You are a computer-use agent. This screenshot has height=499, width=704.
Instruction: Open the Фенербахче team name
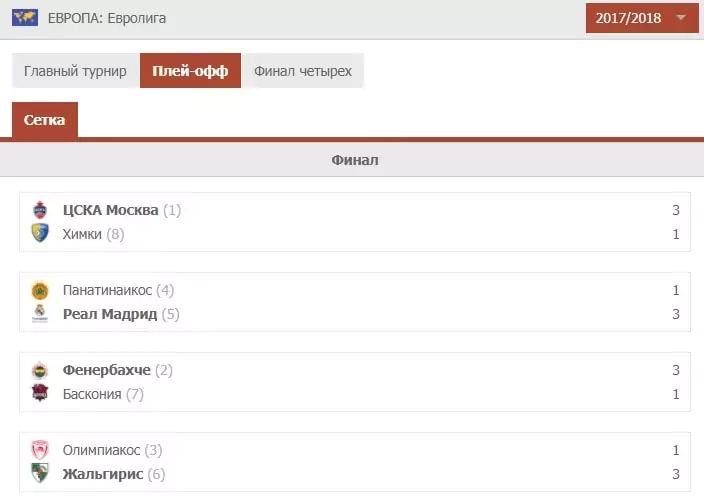pos(107,370)
